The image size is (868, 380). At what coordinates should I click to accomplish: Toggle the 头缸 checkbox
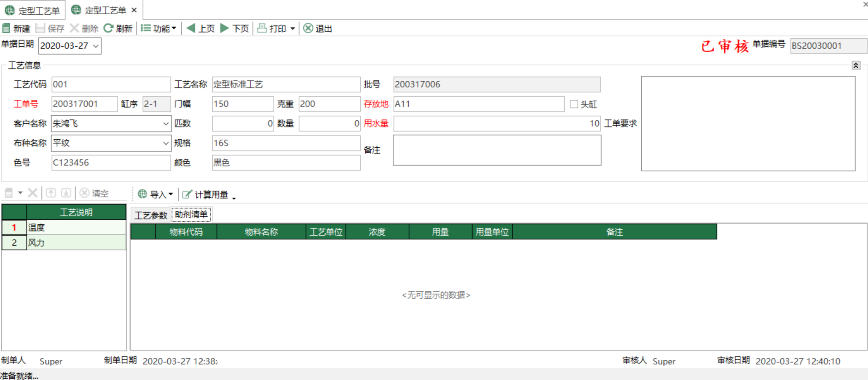point(574,104)
